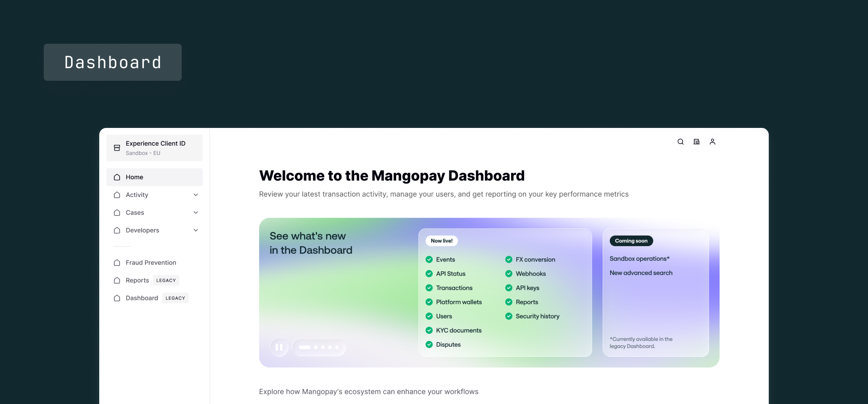Click the Fraud Prevention sidebar icon

[x=117, y=263]
